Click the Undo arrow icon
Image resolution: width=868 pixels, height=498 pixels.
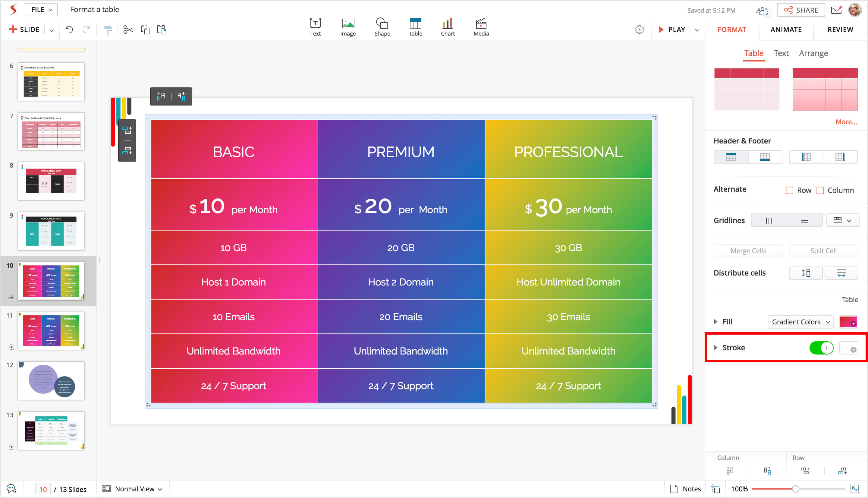click(69, 30)
